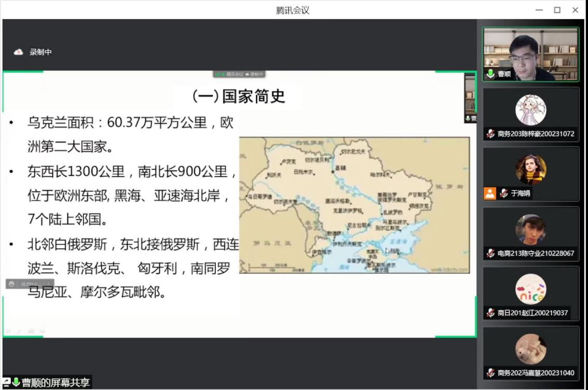Screen dimensions: 588x390
Task: Click the participant name 商务203陈梓豪200231072
Action: point(536,134)
